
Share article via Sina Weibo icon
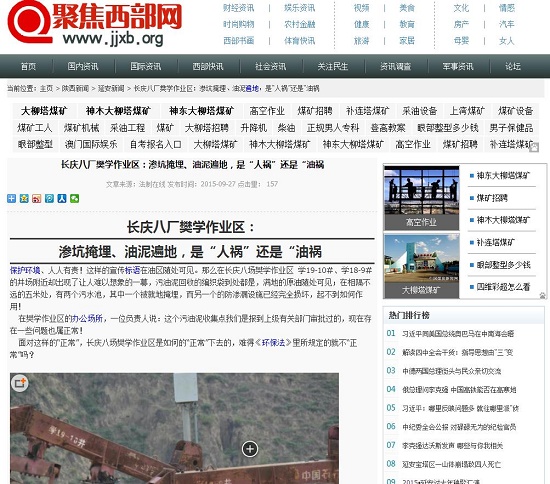tap(37, 199)
